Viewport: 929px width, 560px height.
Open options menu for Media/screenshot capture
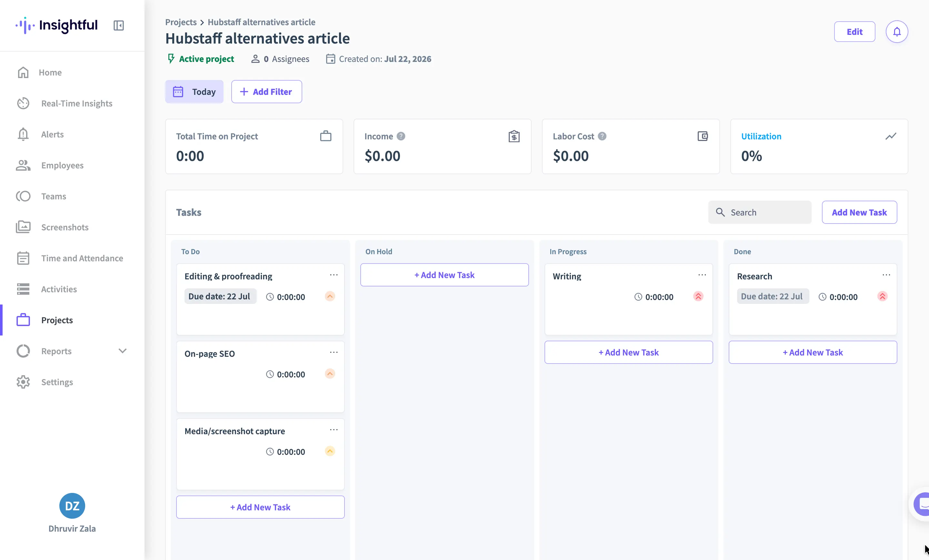334,430
